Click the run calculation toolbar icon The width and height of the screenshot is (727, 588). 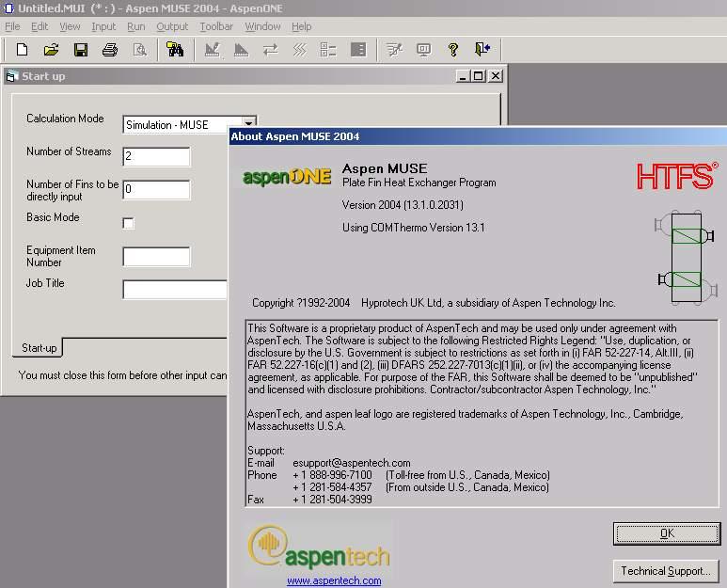point(395,49)
